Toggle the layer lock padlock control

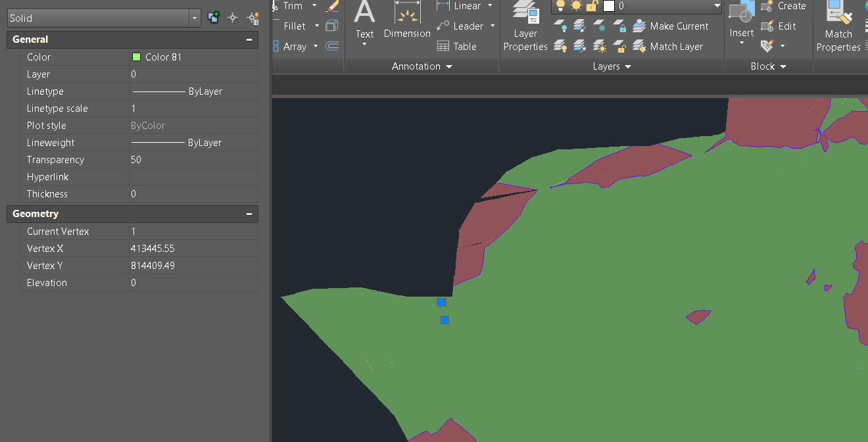[591, 7]
